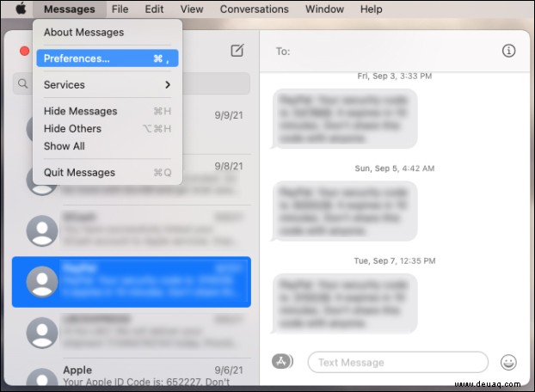Screen dimensions: 535x392
Task: Select Preferences… from the menu
Action: [x=108, y=58]
